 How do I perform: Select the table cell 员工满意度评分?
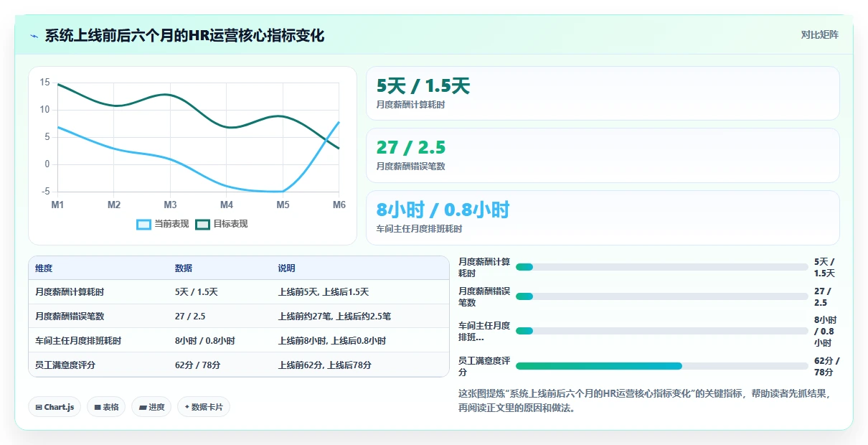[65, 365]
